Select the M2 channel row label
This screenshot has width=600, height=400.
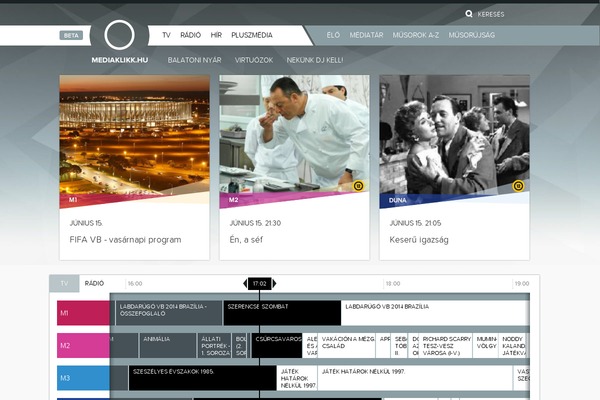[83, 346]
